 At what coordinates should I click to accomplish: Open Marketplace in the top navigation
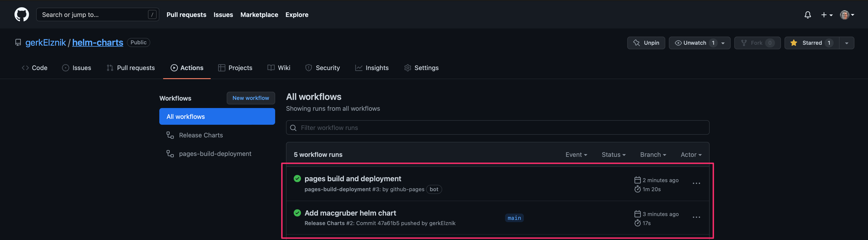tap(259, 15)
